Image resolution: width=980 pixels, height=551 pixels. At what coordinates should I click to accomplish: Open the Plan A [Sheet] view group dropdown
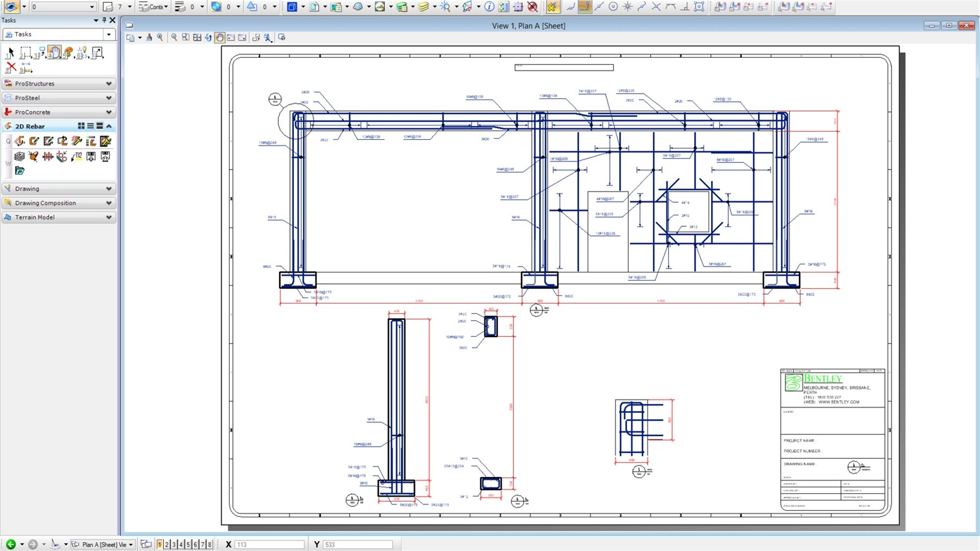131,544
